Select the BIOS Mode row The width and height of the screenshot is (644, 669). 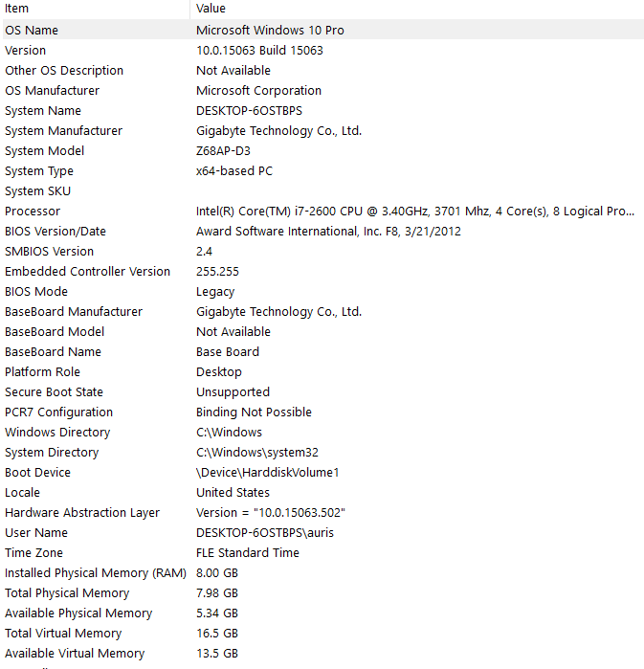tap(323, 291)
